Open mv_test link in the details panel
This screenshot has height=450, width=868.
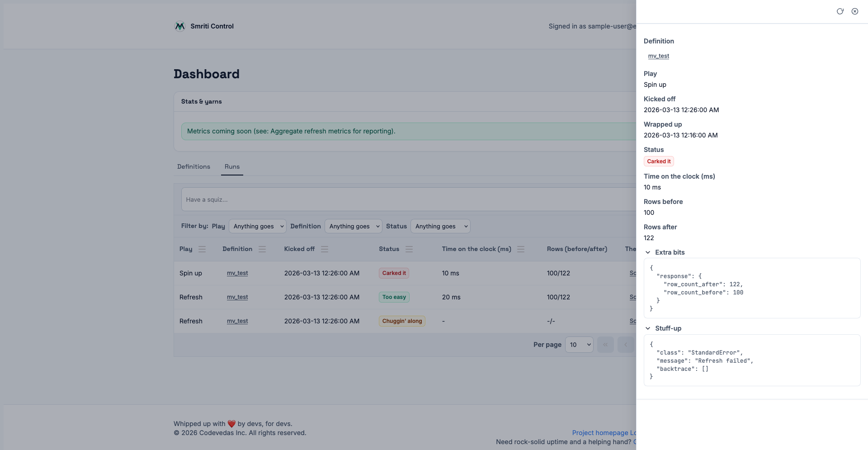tap(658, 56)
